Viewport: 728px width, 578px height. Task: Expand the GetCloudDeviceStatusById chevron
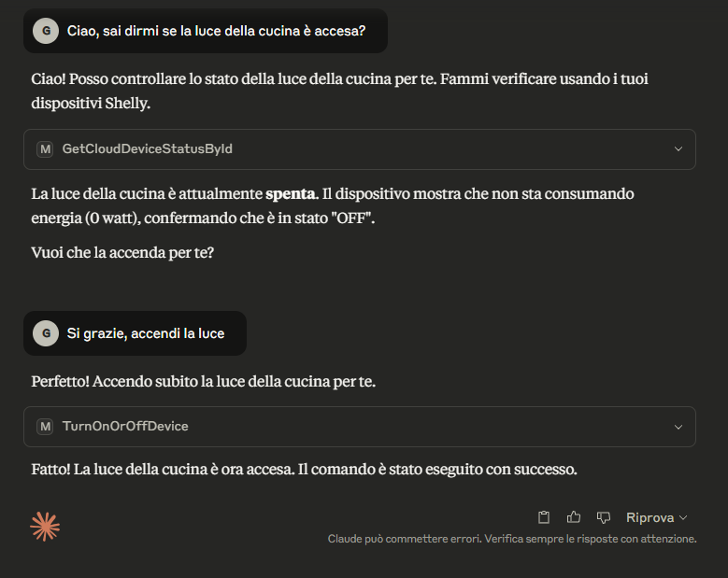678,148
